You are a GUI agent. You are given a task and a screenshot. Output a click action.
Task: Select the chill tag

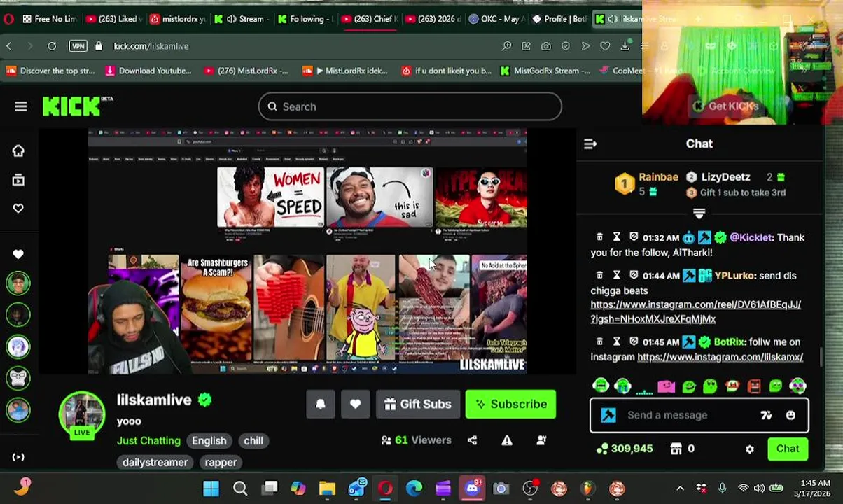253,440
